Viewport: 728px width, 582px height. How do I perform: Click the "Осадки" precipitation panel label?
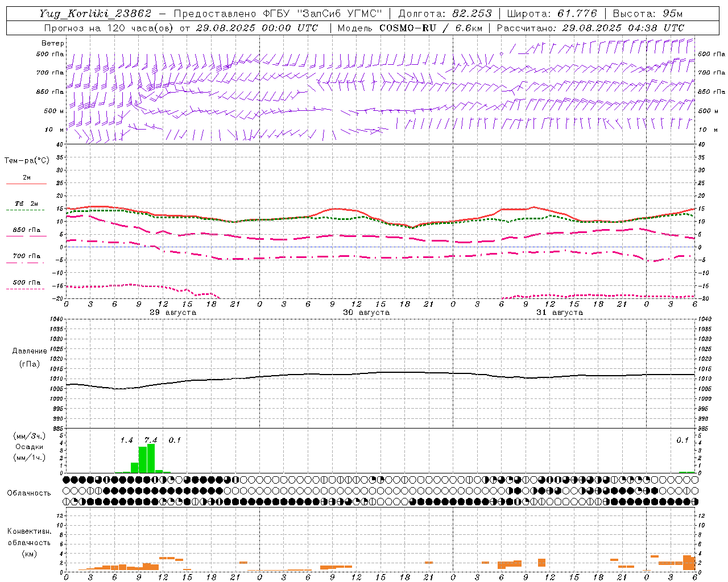point(29,447)
